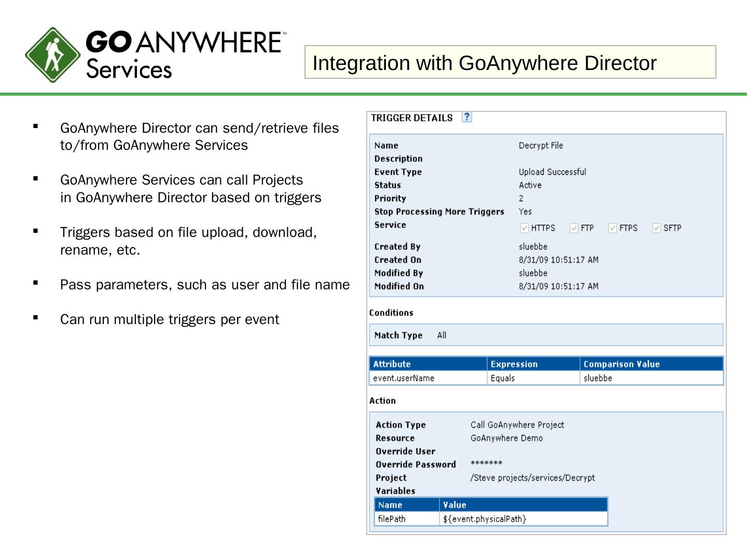Select the sluebbe comparison value cell

[652, 378]
